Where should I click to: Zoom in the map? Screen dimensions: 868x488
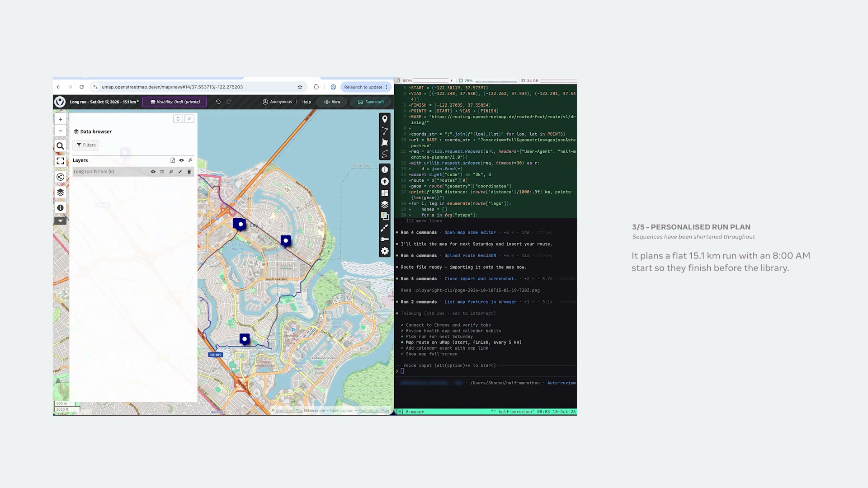pyautogui.click(x=60, y=119)
